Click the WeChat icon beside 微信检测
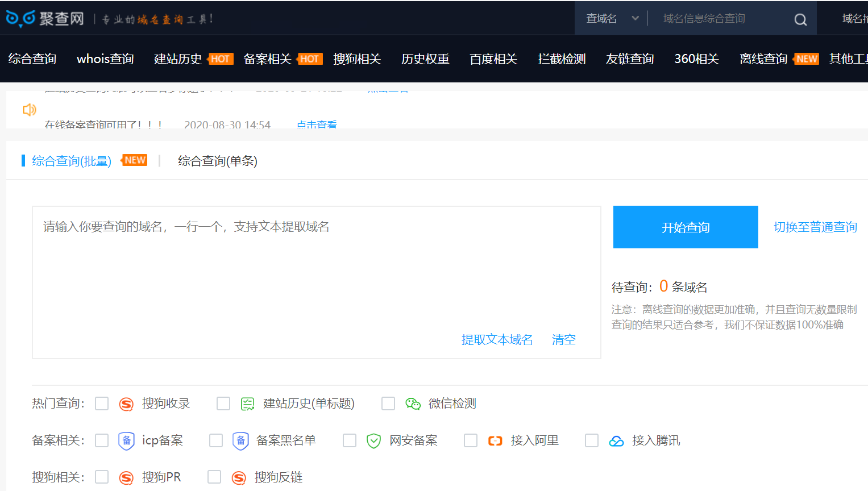868x491 pixels. 413,404
